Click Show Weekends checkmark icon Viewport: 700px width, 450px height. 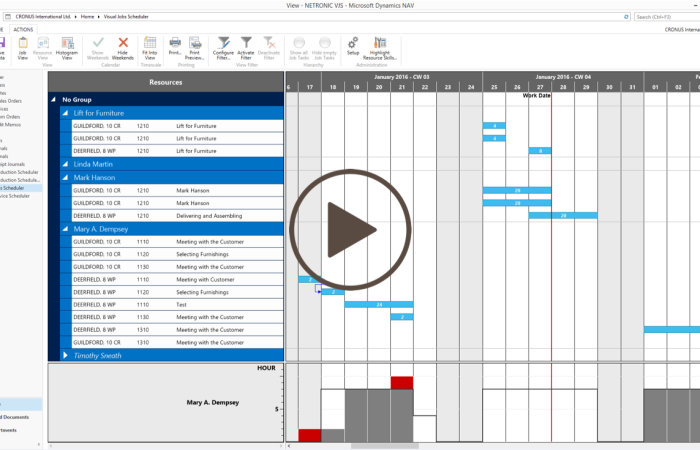click(98, 43)
